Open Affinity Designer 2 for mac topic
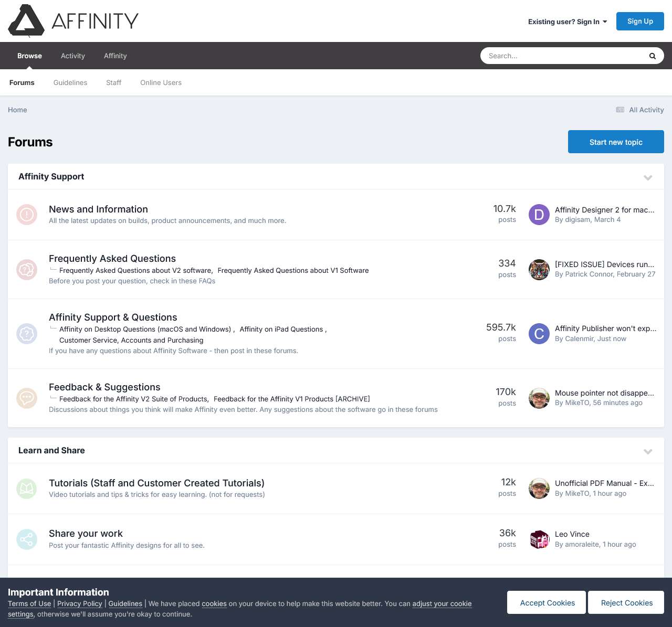The width and height of the screenshot is (672, 627). 605,209
